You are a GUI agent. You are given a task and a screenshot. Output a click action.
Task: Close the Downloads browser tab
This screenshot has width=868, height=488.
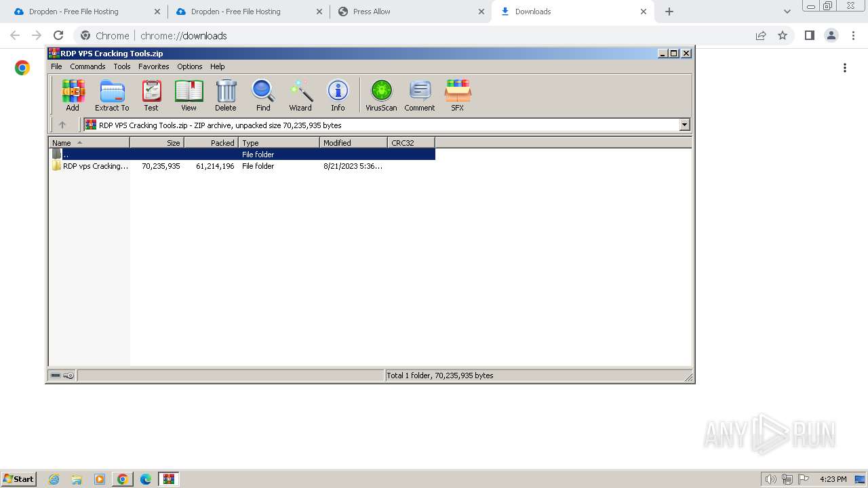(644, 12)
